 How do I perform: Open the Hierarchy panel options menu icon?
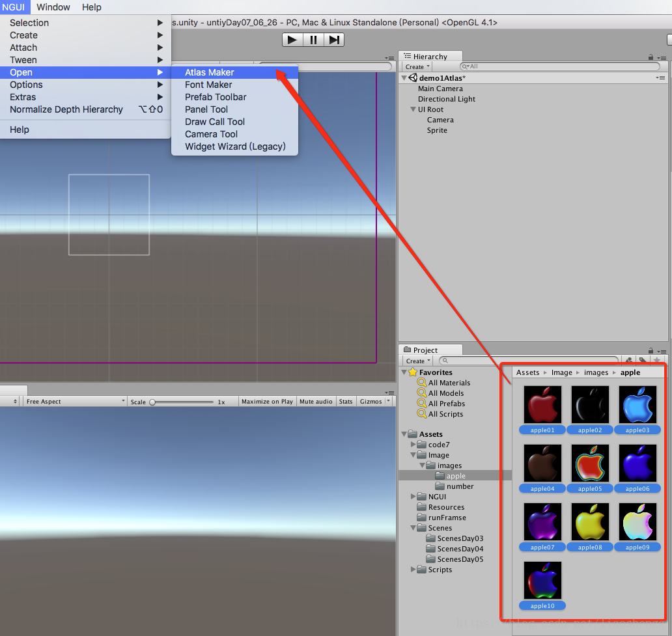[662, 58]
